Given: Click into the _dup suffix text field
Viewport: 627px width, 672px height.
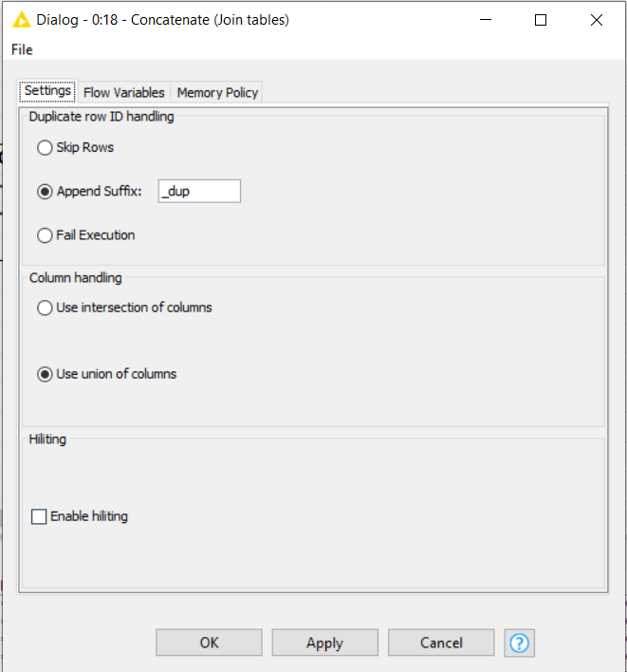Looking at the screenshot, I should (199, 192).
